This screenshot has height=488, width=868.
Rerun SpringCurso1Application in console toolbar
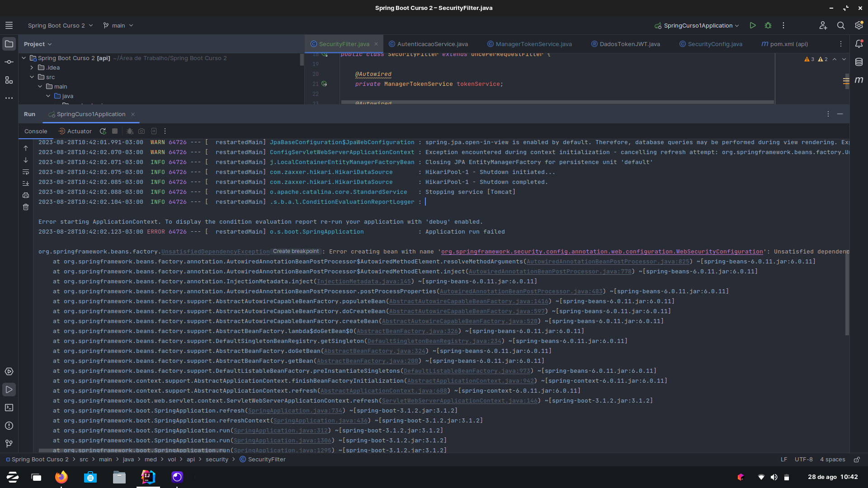(x=103, y=131)
